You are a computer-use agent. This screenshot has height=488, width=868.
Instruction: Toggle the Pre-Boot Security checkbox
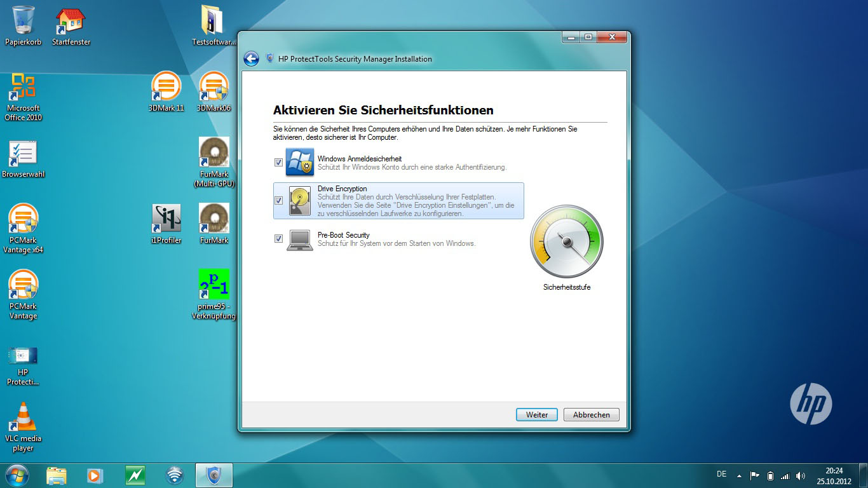coord(278,238)
